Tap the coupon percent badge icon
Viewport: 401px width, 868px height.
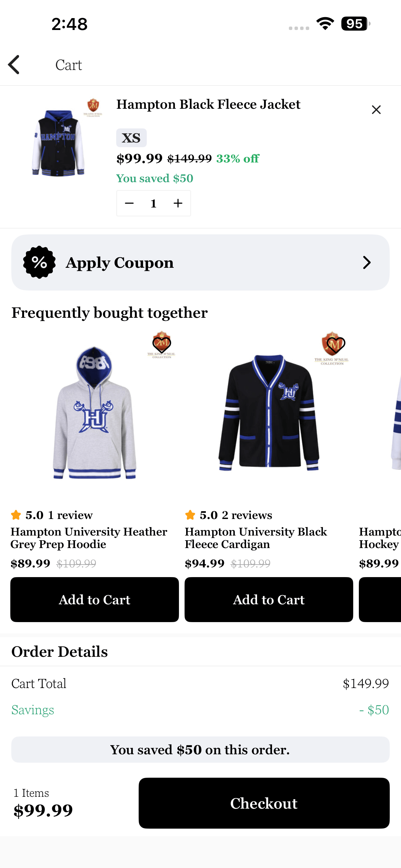tap(39, 262)
